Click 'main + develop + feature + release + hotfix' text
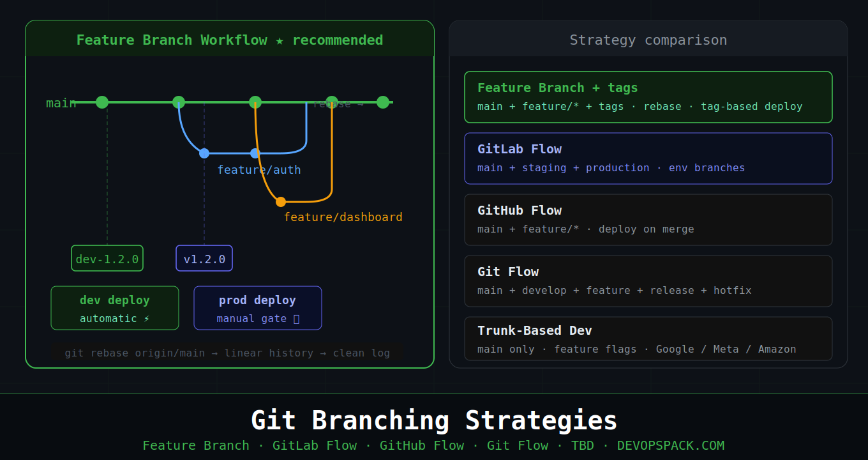The width and height of the screenshot is (868, 460). point(615,290)
